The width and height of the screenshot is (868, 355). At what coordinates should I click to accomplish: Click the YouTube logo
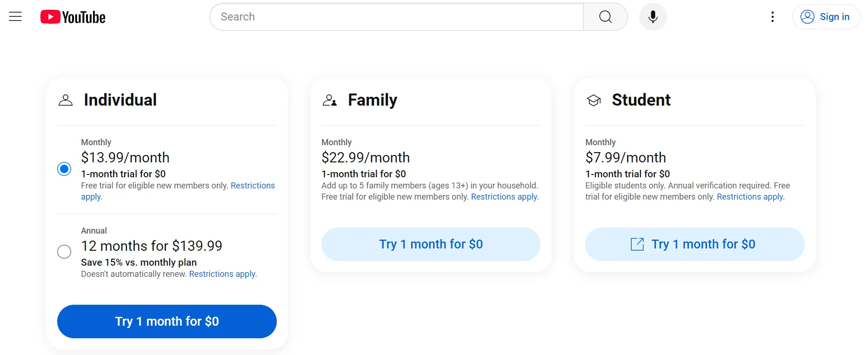[72, 17]
